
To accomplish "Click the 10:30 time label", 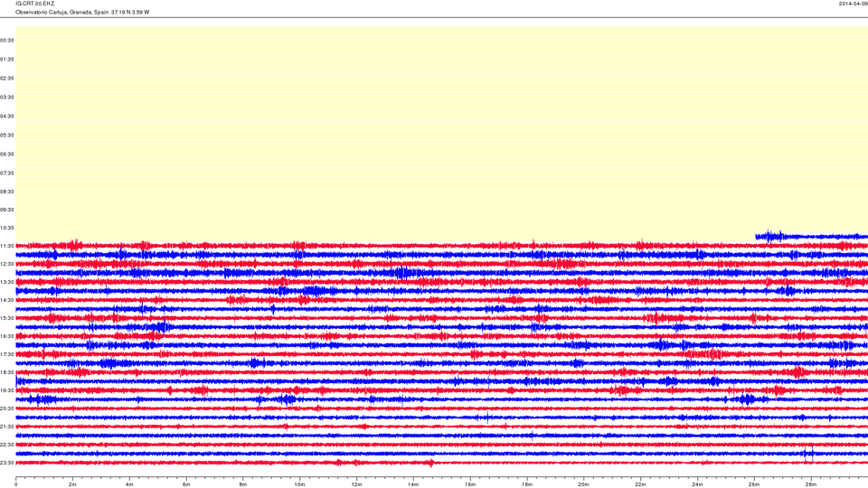I will [7, 228].
